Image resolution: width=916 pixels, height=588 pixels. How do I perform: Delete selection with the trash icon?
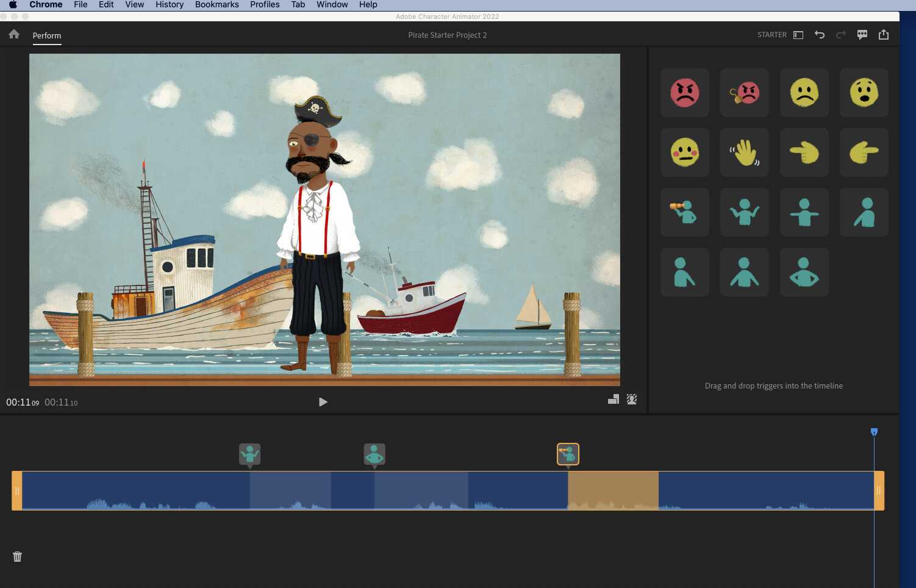[x=17, y=556]
